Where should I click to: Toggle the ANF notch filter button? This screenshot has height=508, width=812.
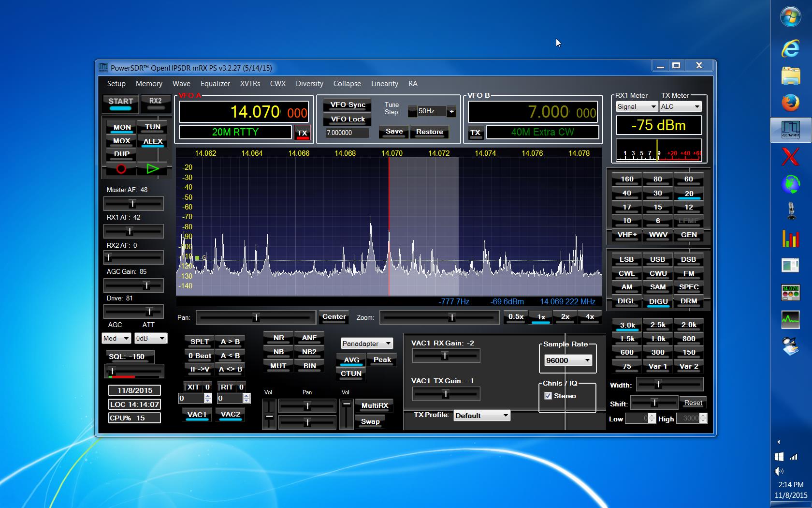(x=309, y=338)
